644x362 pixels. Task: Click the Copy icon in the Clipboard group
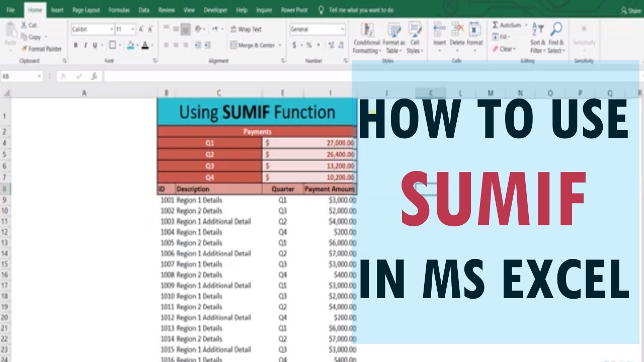(x=24, y=37)
